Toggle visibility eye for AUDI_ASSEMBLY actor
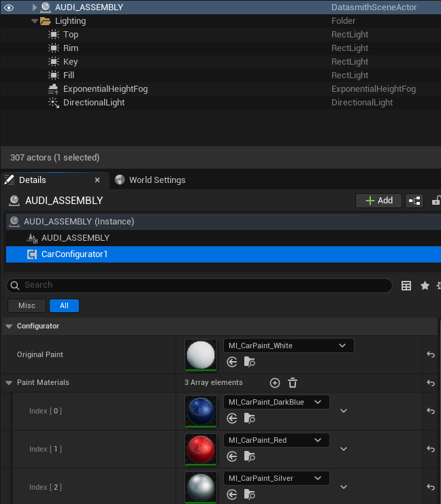The height and width of the screenshot is (504, 441). (x=9, y=7)
